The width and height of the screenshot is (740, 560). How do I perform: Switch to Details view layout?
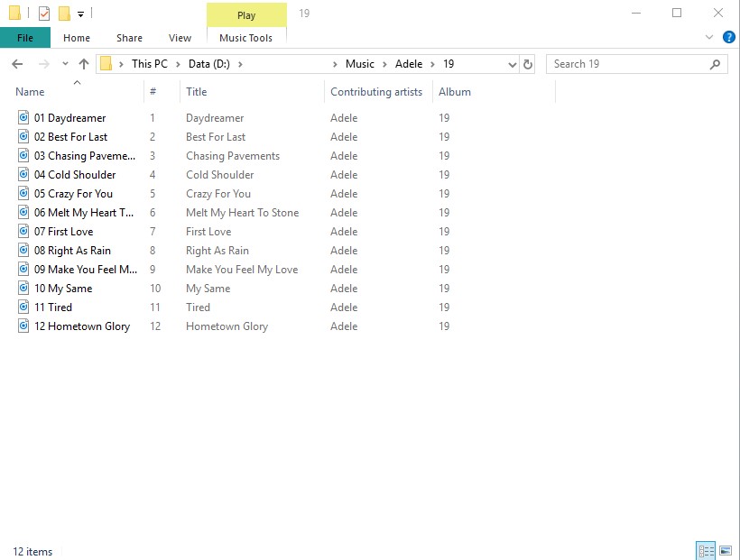pos(706,551)
